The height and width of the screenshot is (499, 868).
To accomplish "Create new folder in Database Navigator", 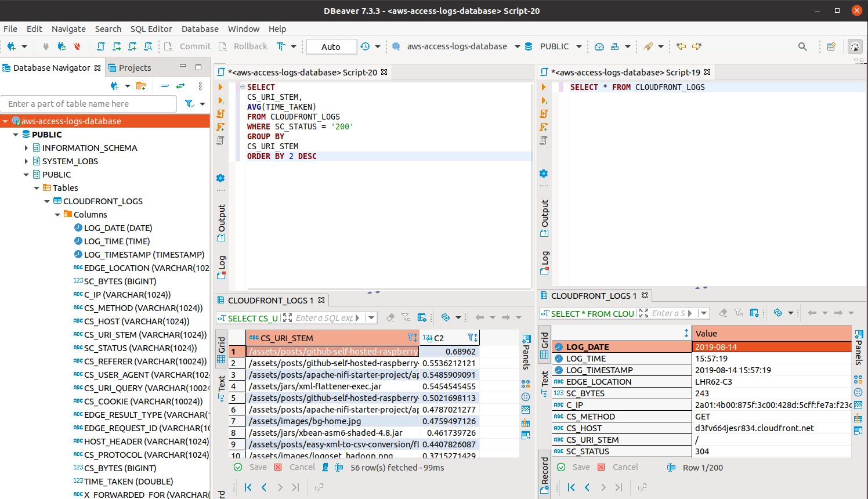I will [x=141, y=86].
